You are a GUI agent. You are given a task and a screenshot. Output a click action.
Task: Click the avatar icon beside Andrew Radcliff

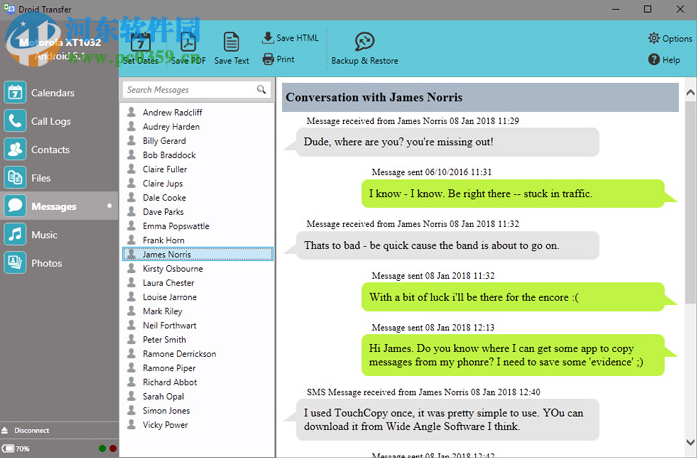pos(132,112)
